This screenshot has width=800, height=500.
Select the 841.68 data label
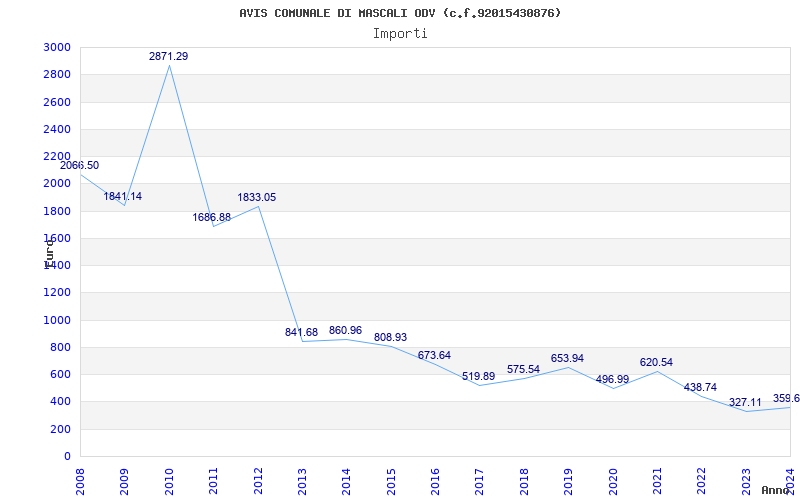coord(302,333)
